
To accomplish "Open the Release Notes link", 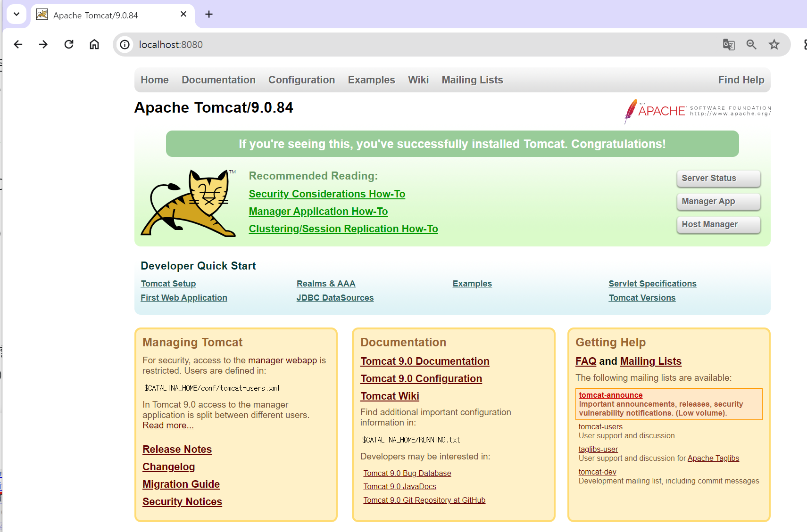I will [177, 450].
